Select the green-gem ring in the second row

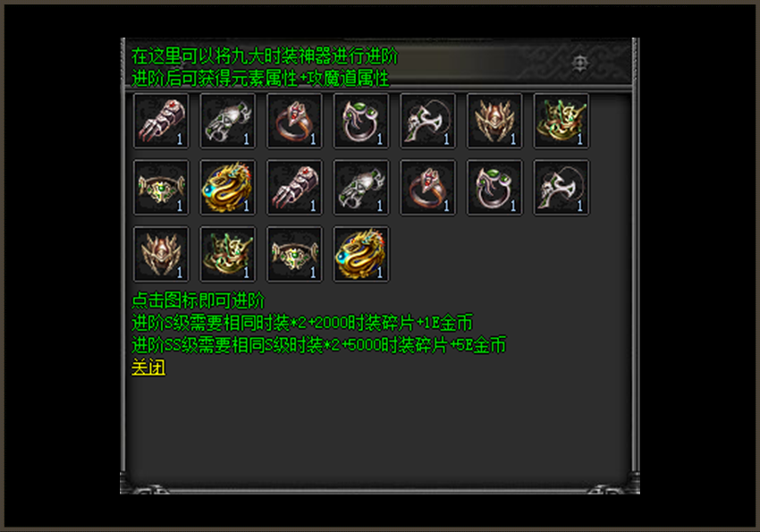494,188
